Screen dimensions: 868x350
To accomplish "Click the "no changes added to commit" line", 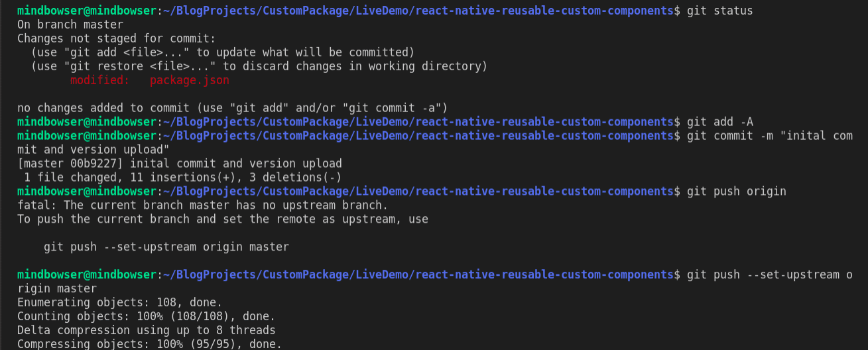I will click(x=232, y=108).
